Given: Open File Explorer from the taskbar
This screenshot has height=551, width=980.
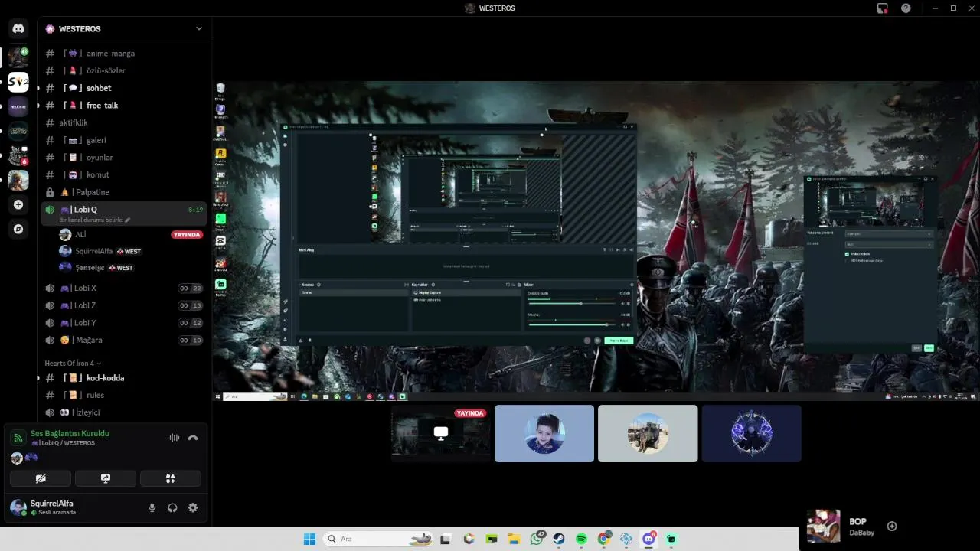Looking at the screenshot, I should coord(514,539).
